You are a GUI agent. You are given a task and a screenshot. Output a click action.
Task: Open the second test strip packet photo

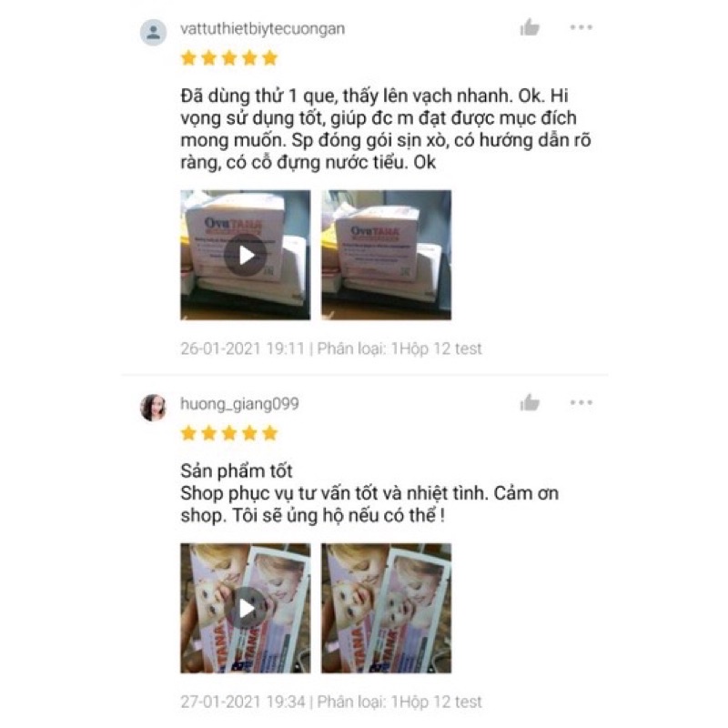(x=386, y=608)
